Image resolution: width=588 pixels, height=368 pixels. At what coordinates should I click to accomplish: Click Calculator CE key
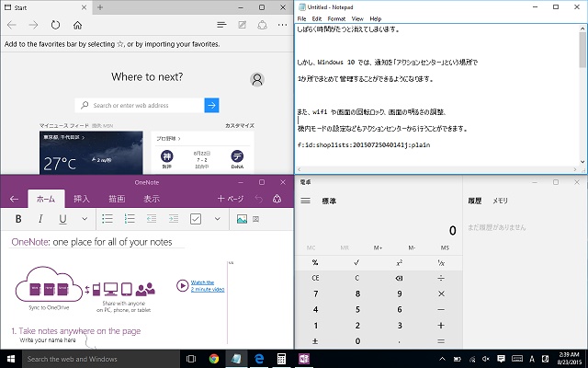point(315,278)
